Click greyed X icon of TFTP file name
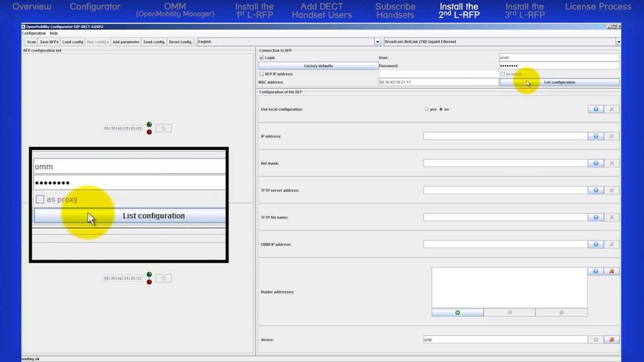Screen dimensions: 644x362 coord(612,217)
